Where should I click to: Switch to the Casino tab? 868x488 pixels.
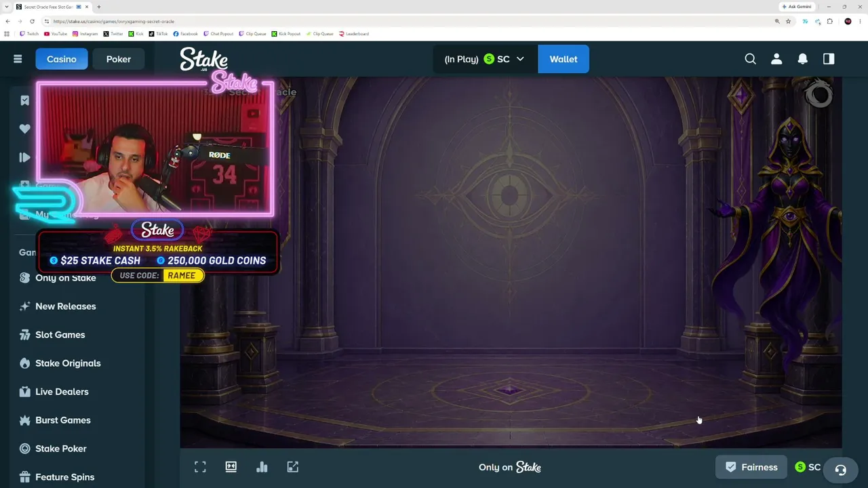(x=62, y=59)
